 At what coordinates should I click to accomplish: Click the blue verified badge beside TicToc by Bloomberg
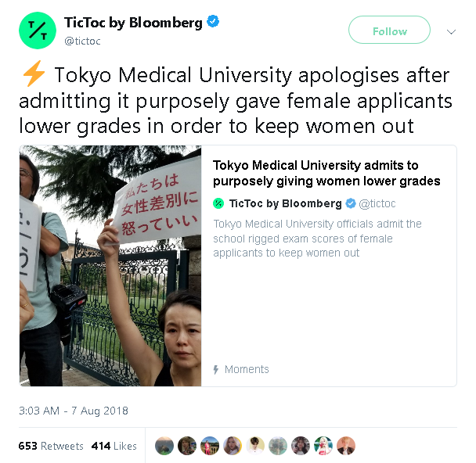pyautogui.click(x=213, y=21)
